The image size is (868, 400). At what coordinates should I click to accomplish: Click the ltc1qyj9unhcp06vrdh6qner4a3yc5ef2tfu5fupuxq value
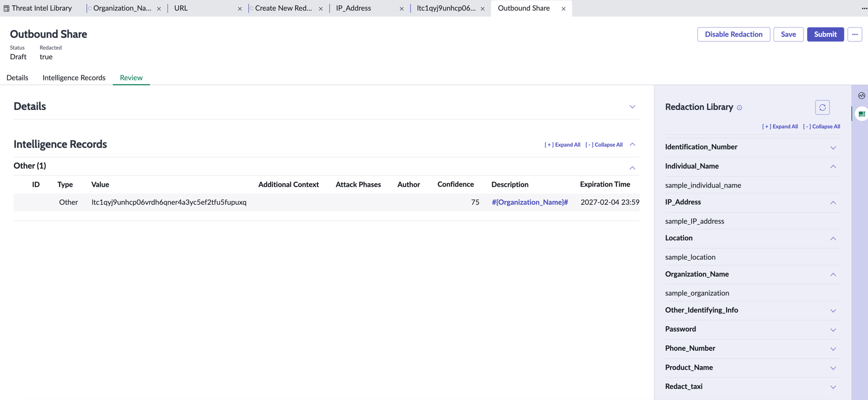click(169, 202)
